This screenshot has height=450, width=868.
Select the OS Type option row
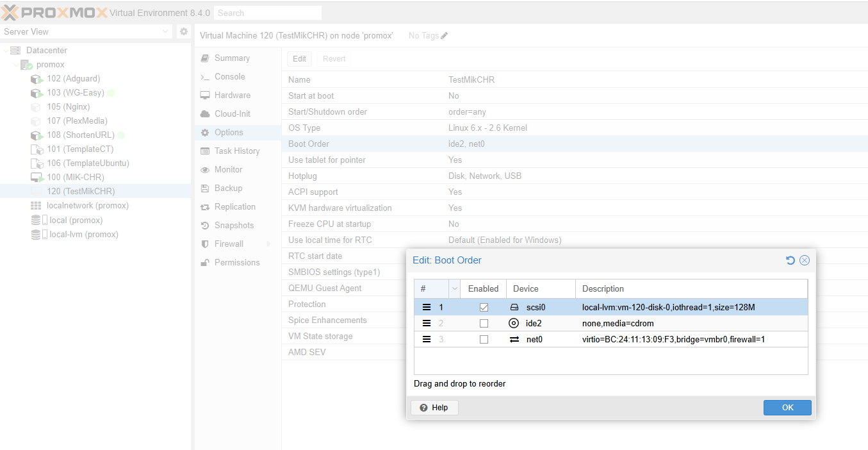click(575, 128)
